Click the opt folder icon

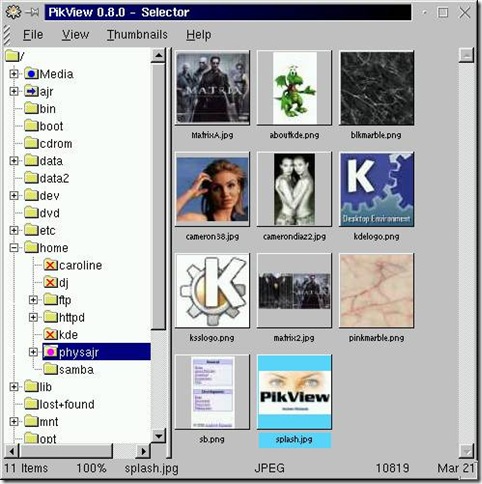(31, 438)
